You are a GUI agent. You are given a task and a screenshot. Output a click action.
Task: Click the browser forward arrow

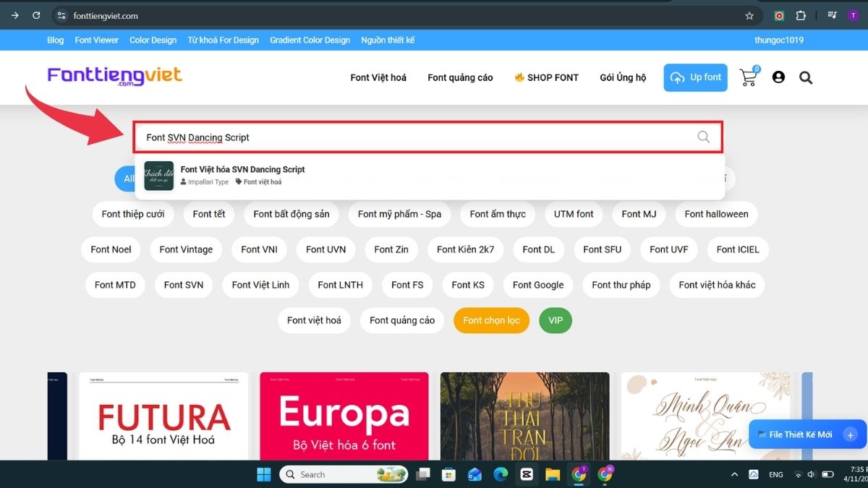pos(15,15)
